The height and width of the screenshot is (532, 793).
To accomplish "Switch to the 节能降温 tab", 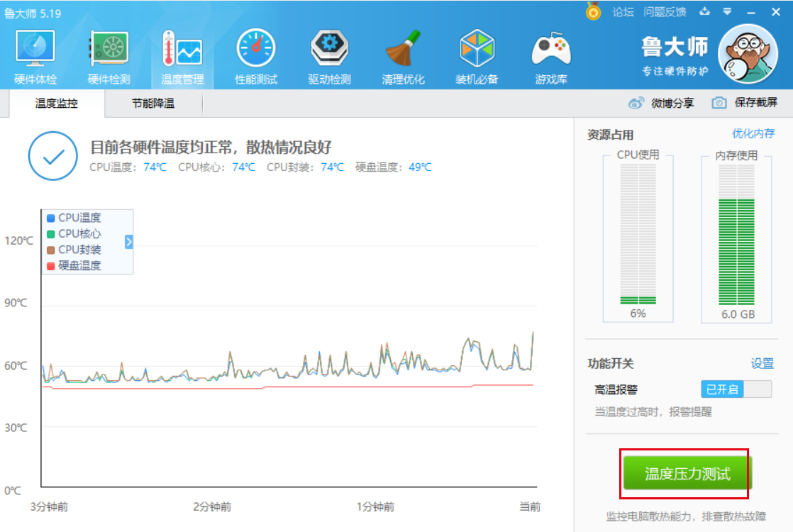I will click(152, 104).
